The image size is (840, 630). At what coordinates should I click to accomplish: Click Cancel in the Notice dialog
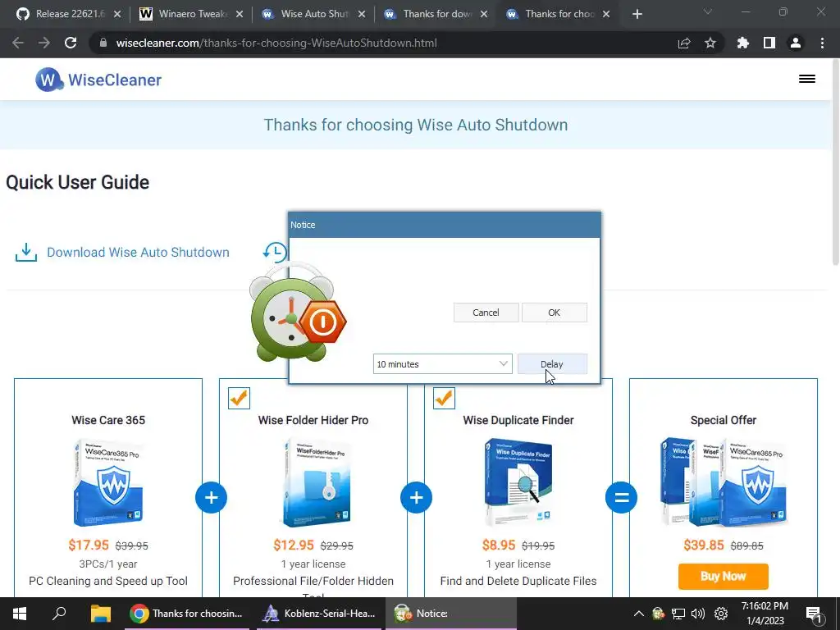click(x=486, y=313)
